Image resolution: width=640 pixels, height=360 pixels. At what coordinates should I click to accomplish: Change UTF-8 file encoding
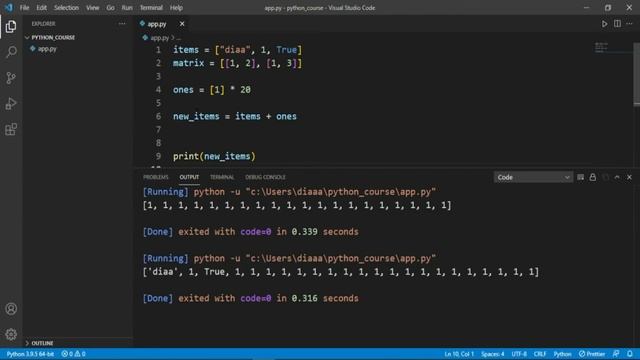pos(519,354)
